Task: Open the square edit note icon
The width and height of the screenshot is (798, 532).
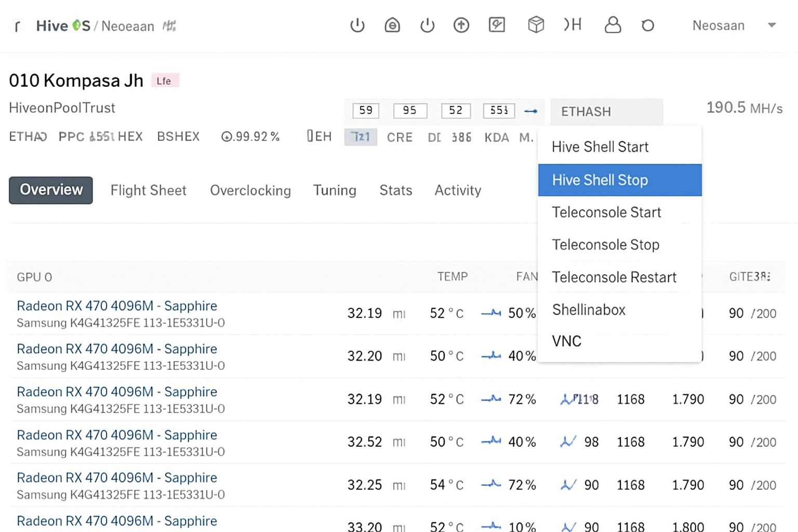Action: pyautogui.click(x=497, y=24)
